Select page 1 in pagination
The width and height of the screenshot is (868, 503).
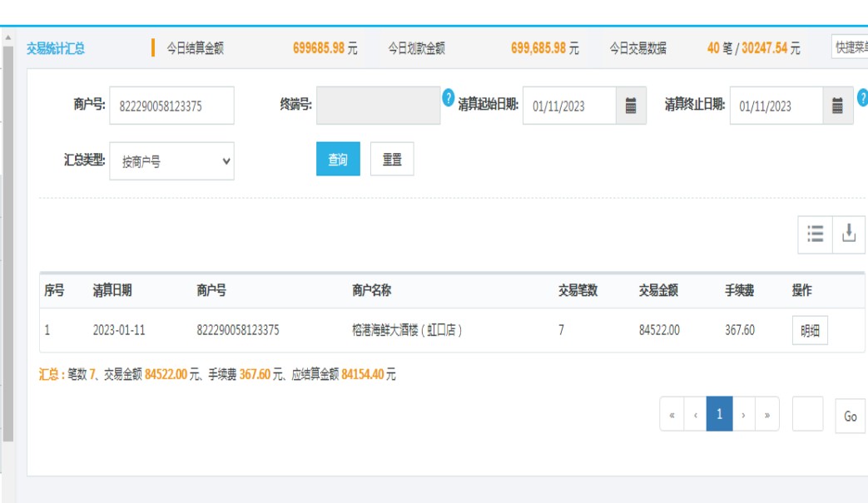[719, 415]
